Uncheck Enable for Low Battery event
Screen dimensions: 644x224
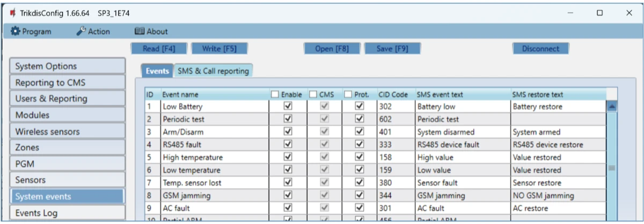click(x=288, y=107)
